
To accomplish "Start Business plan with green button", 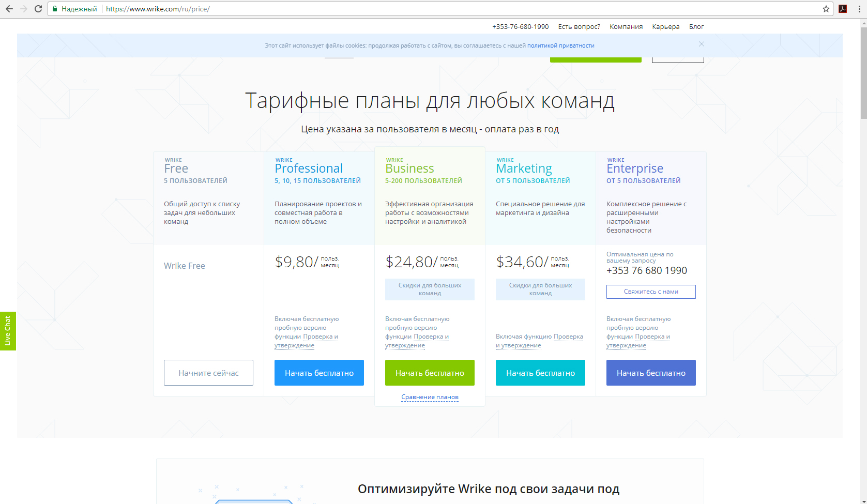I will pyautogui.click(x=430, y=373).
